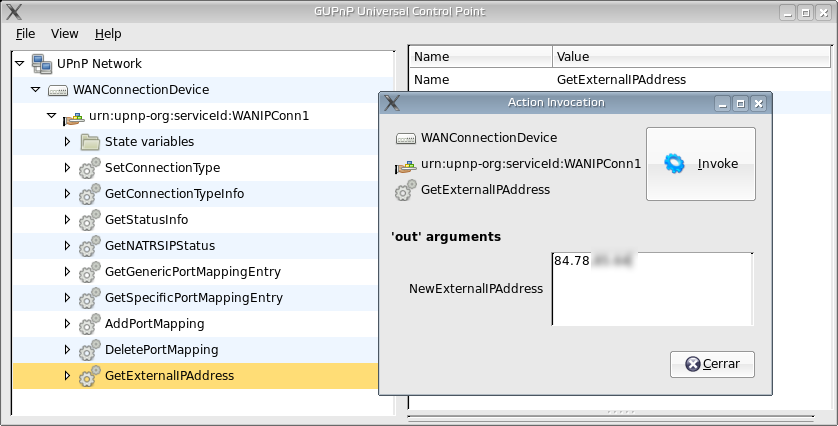Expand the State variables folder

(x=67, y=142)
